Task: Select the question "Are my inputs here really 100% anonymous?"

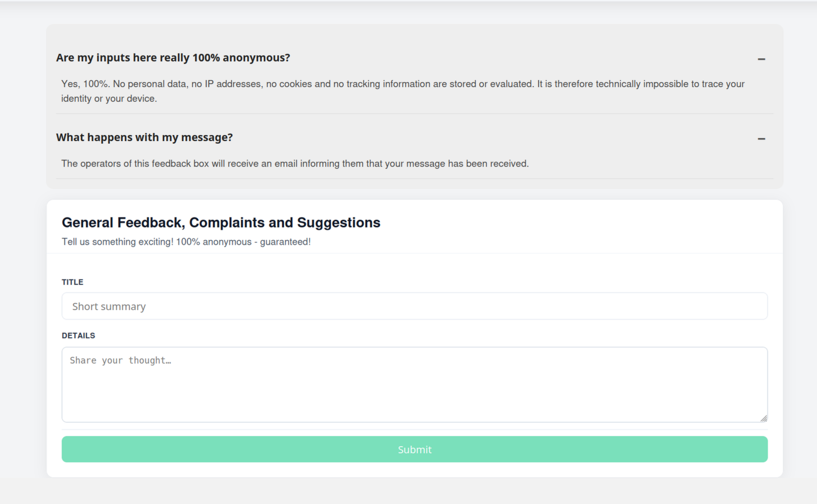Action: click(173, 58)
